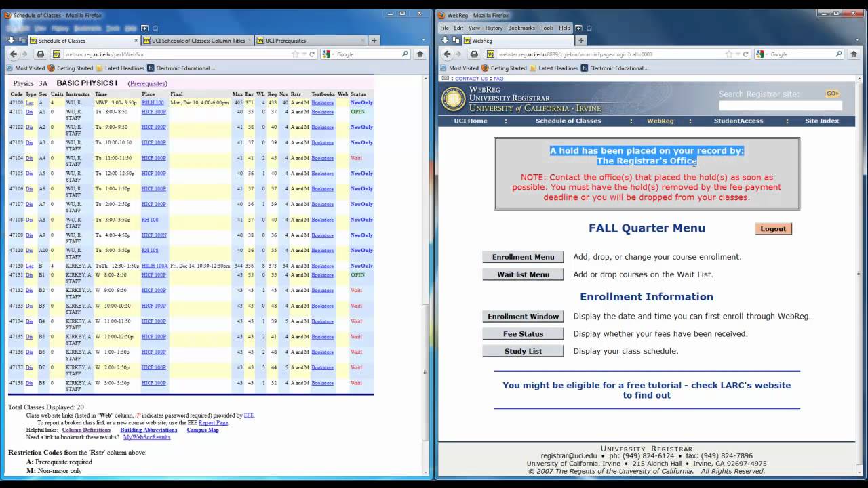Screen dimensions: 868x488
Task: Open the downloads arrow in the WebReg window
Action: tap(446, 41)
